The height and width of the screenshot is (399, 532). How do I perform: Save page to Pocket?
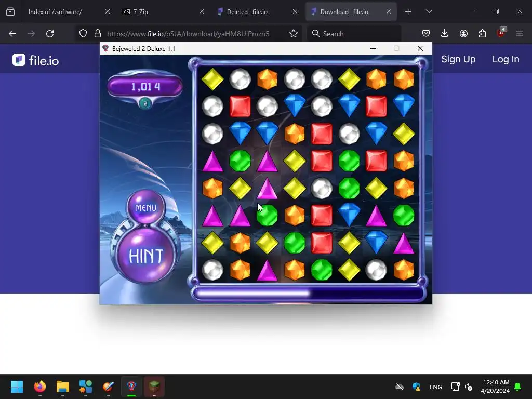[426, 34]
